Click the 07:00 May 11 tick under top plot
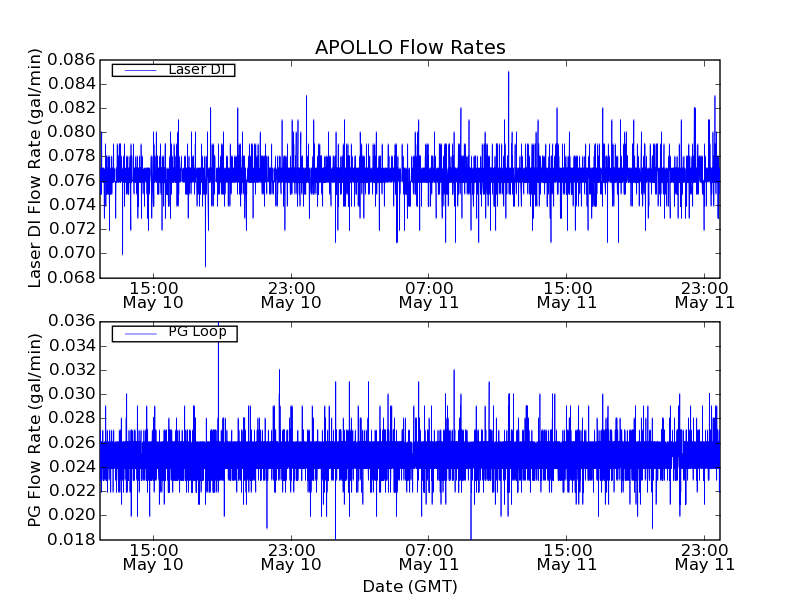Image resolution: width=800 pixels, height=600 pixels. (428, 294)
